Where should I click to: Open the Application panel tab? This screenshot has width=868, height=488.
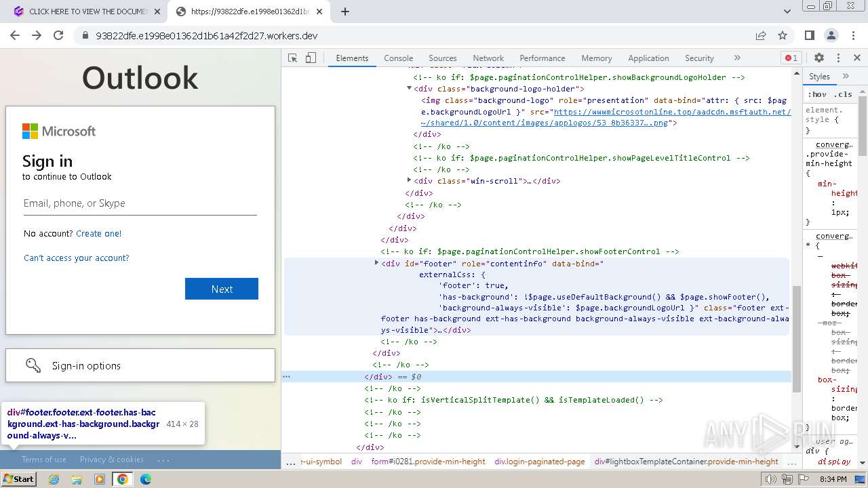point(648,58)
